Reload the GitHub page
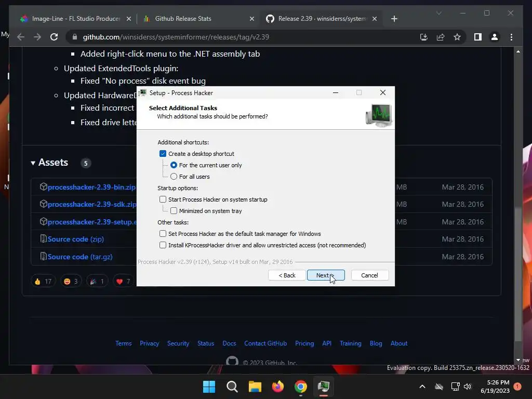532x399 pixels. click(54, 37)
